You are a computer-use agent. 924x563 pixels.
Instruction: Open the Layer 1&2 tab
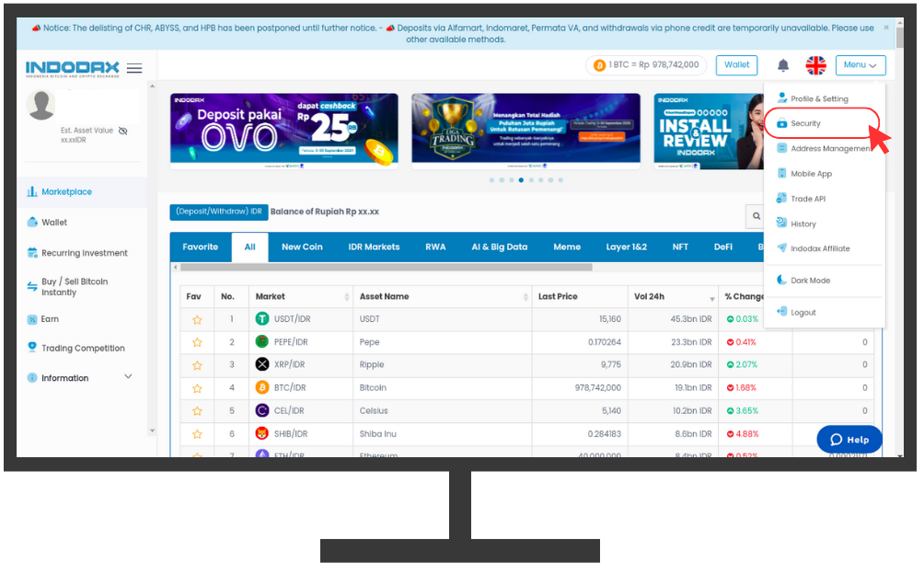click(627, 247)
